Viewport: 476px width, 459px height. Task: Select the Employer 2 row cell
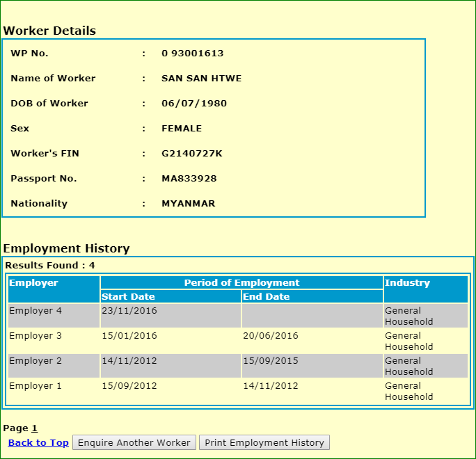click(x=35, y=361)
